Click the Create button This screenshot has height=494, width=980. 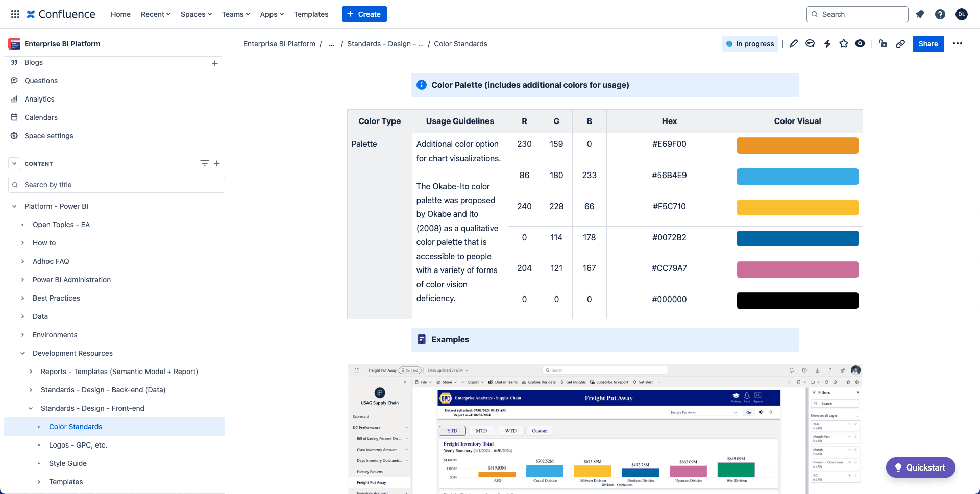click(x=364, y=14)
